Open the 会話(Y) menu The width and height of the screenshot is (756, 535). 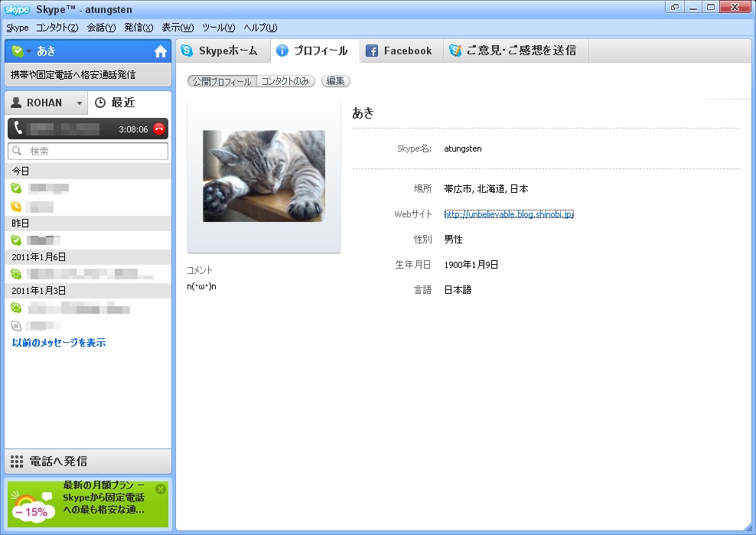point(101,28)
